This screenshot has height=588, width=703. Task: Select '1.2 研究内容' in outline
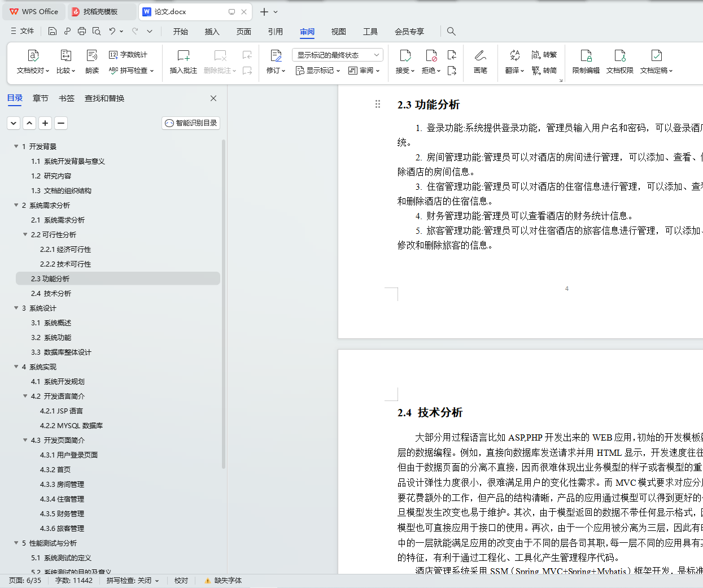(x=118, y=176)
